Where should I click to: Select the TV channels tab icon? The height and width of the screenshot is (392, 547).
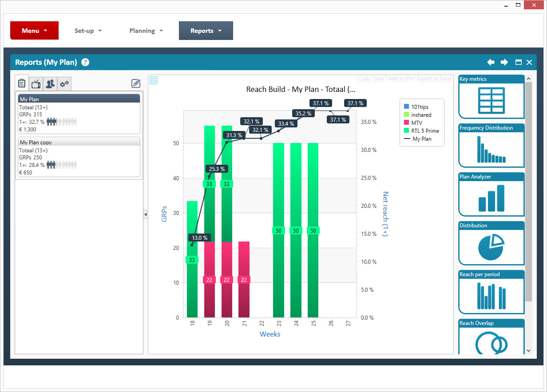tap(36, 83)
